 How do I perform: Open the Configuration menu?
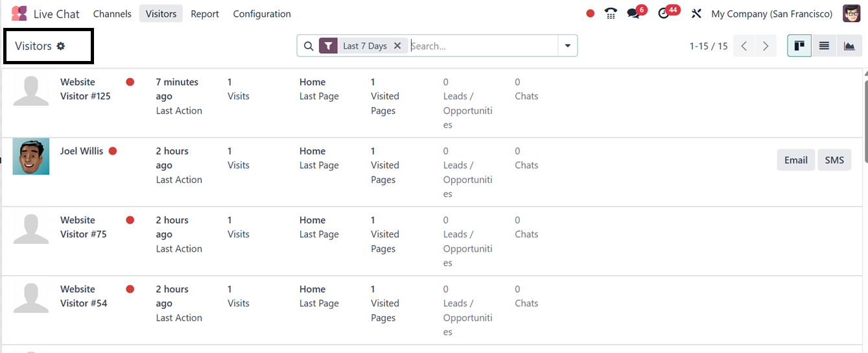pyautogui.click(x=262, y=14)
